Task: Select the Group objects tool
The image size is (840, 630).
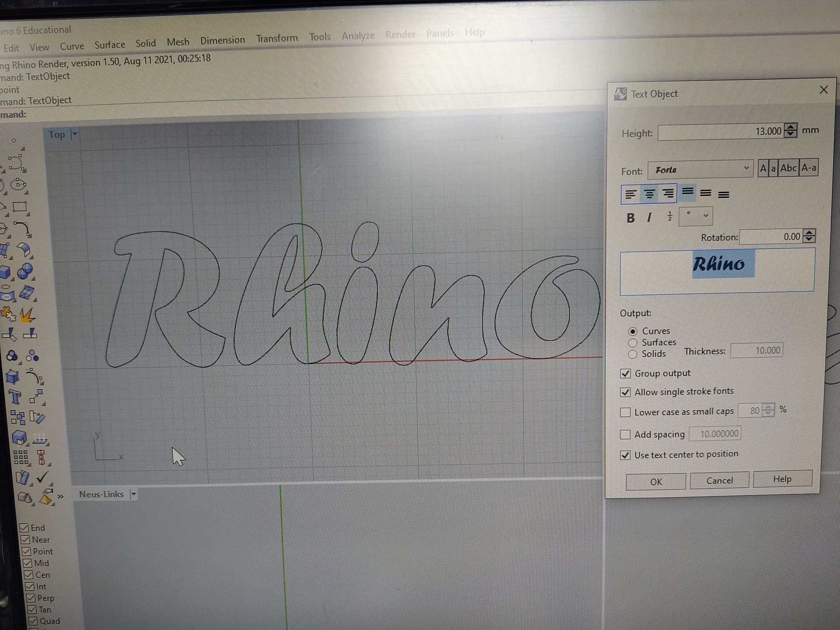Action: tap(12, 356)
